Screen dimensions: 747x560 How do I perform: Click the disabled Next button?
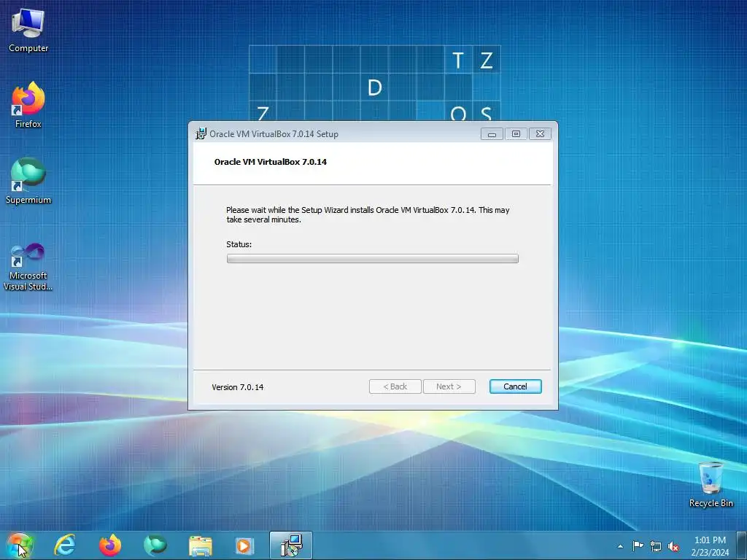tap(449, 386)
